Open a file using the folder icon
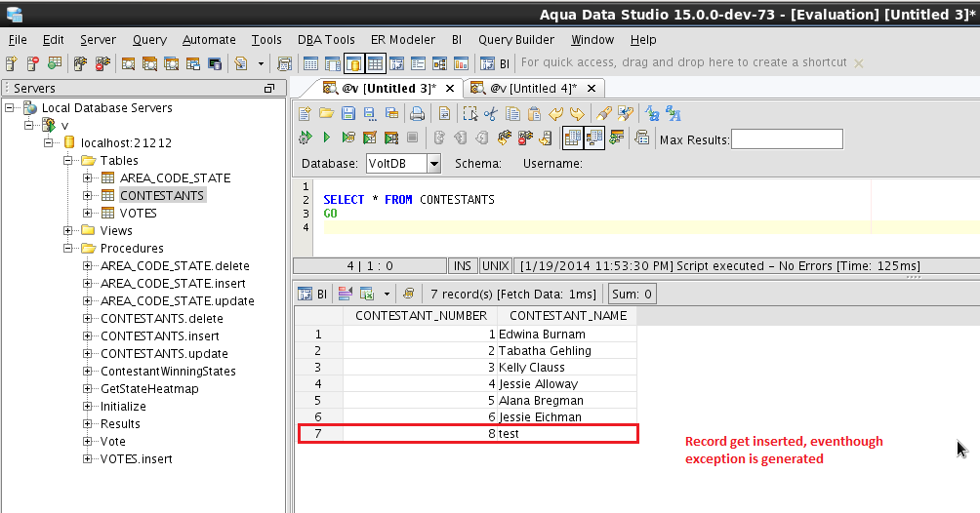Viewport: 980px width, 513px height. 326,114
